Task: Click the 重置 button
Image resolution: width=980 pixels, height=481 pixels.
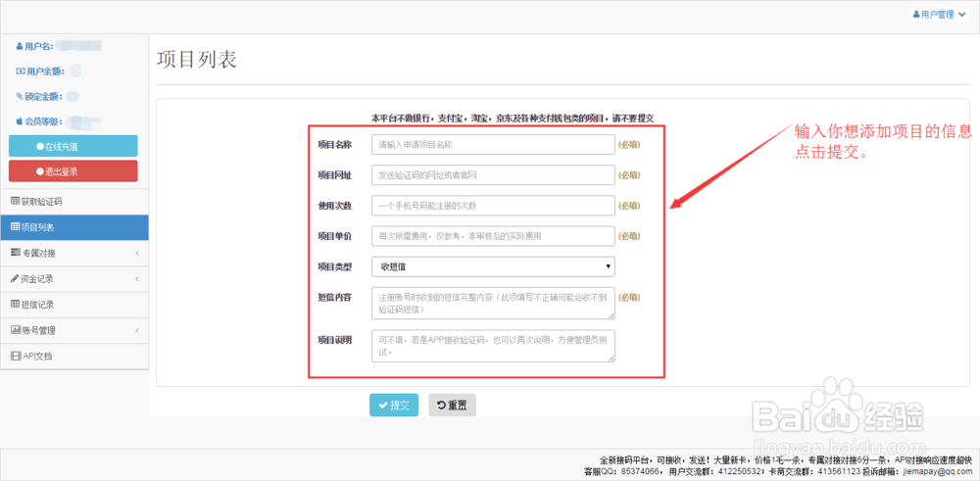Action: tap(452, 405)
